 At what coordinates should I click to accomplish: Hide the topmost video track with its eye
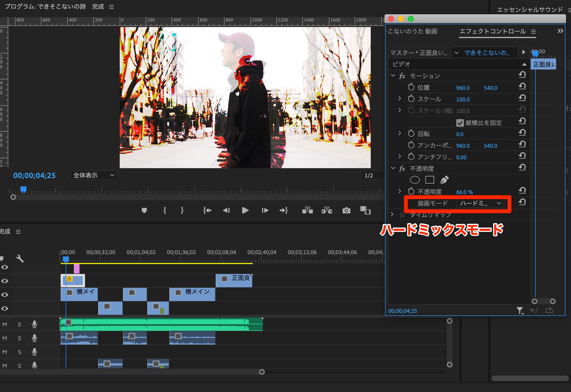5,267
